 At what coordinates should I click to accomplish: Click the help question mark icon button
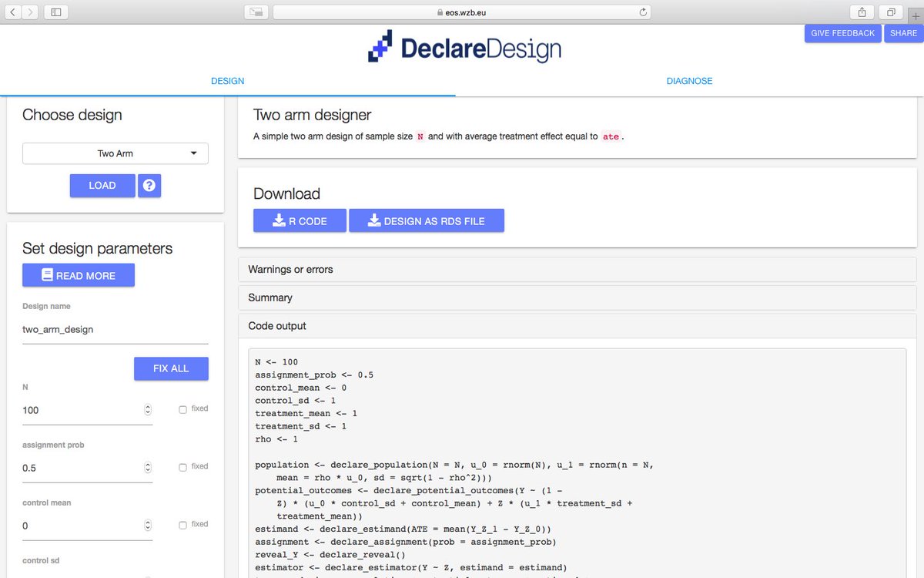tap(149, 186)
